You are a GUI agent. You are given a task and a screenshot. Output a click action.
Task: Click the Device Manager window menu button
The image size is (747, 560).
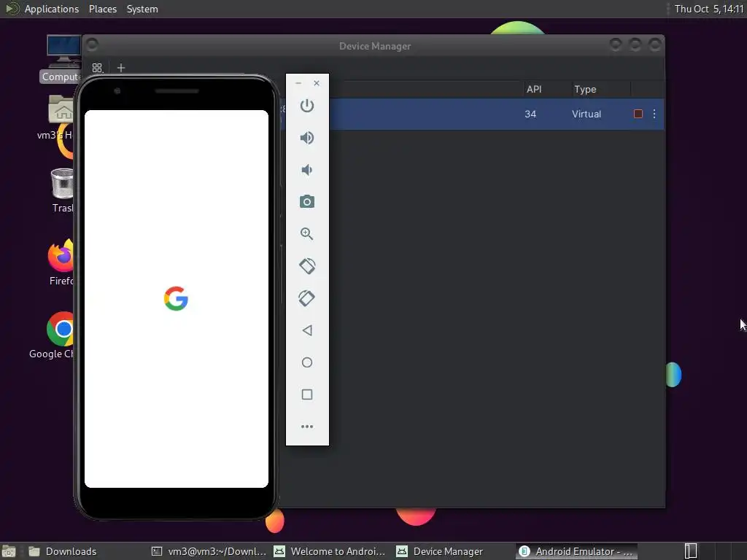92,44
